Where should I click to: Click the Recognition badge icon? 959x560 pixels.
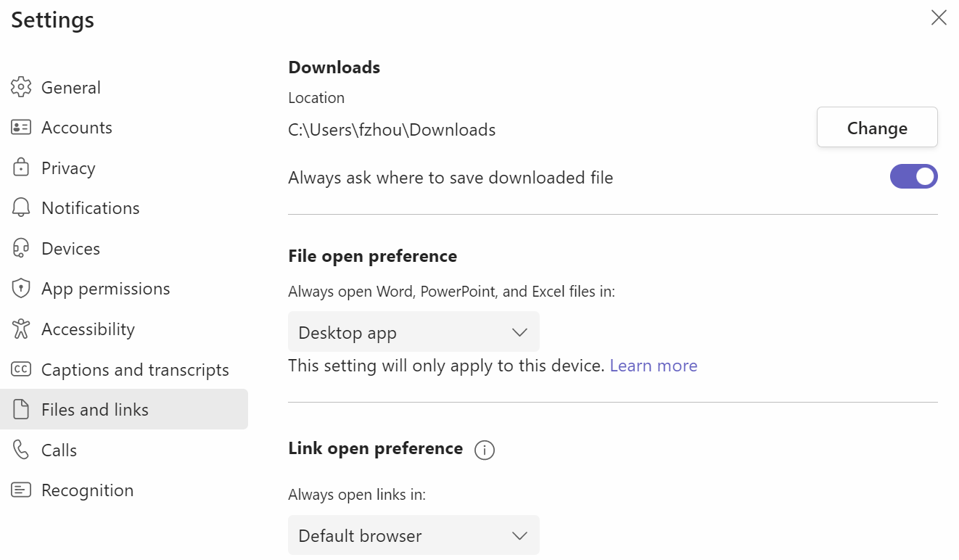(21, 490)
